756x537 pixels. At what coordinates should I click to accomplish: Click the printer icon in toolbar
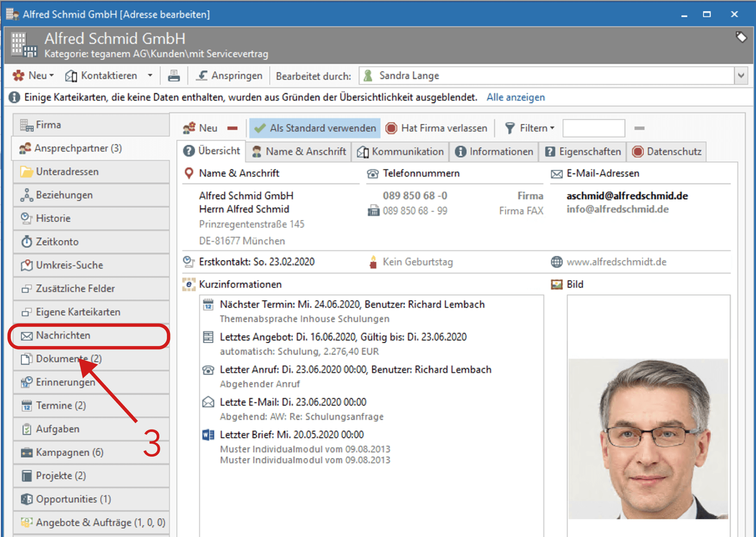[x=174, y=76]
